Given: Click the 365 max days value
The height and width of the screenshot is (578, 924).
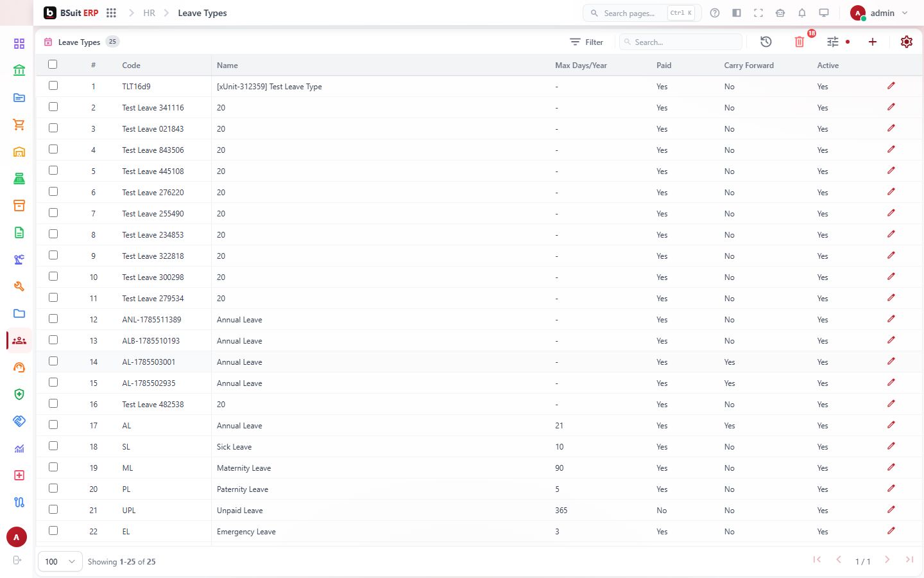Looking at the screenshot, I should coord(561,511).
